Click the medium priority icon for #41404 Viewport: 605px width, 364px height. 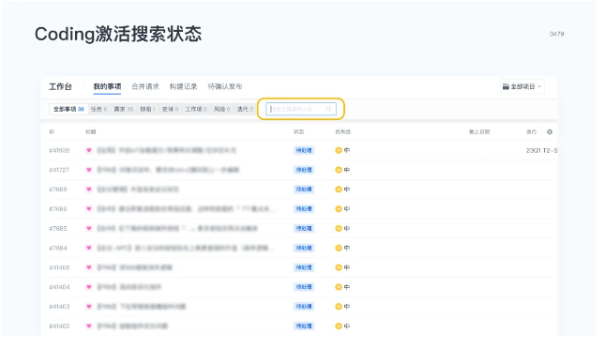(x=339, y=287)
